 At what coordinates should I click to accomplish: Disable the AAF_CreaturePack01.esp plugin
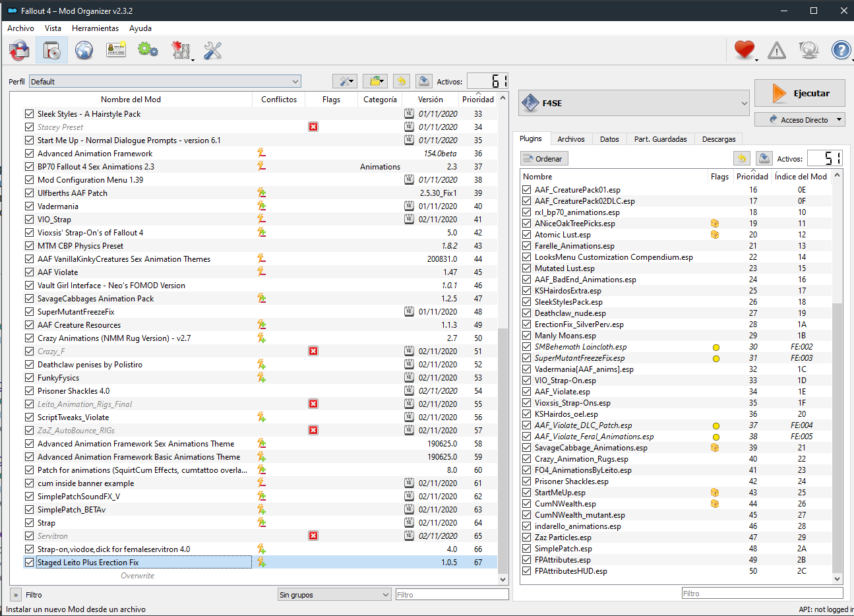click(x=526, y=190)
